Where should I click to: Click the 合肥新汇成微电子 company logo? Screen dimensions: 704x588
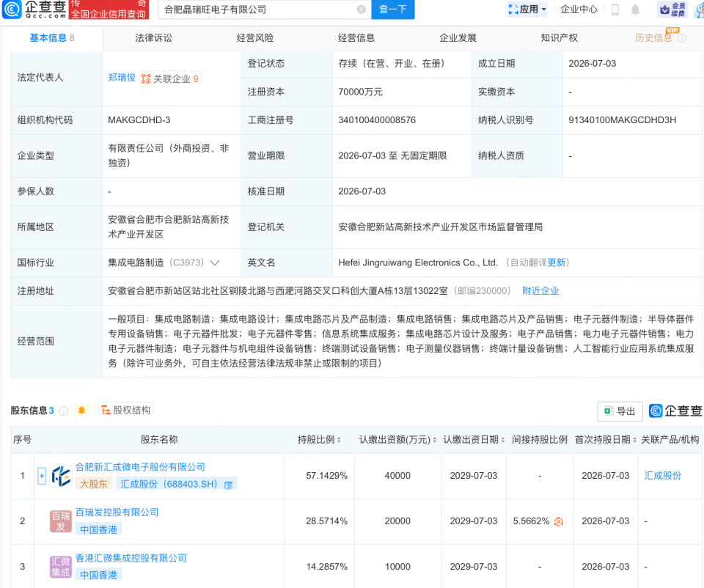tap(61, 476)
